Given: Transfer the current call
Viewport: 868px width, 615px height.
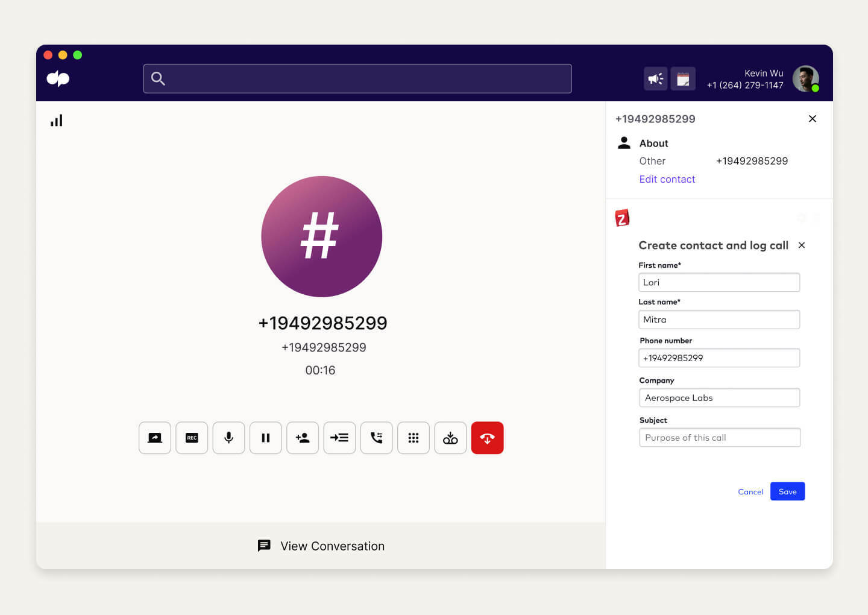Looking at the screenshot, I should coord(339,438).
